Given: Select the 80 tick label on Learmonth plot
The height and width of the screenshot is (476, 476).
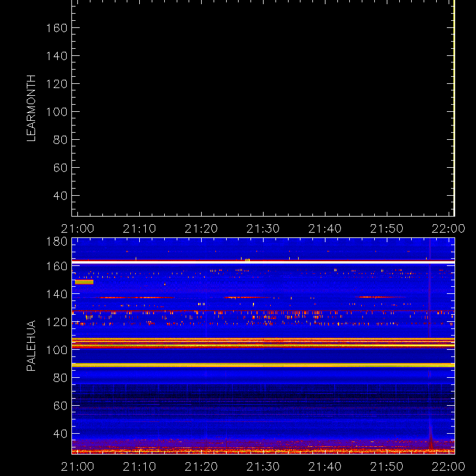Looking at the screenshot, I should [x=60, y=140].
